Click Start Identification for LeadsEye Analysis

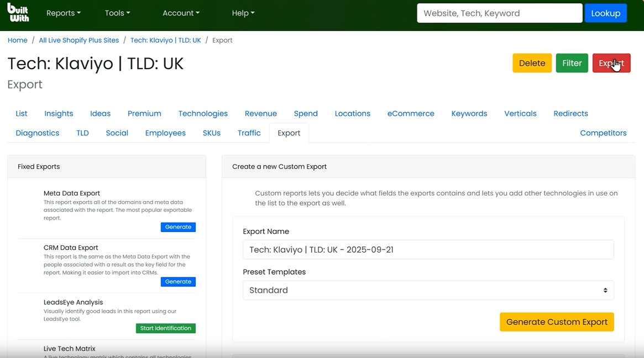(x=165, y=328)
